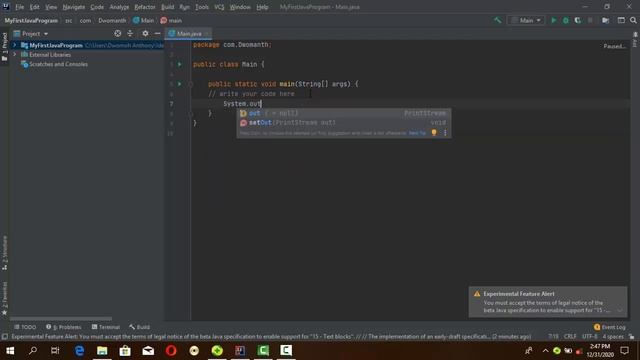Open Search Everywhere magnifier
This screenshot has width=640, height=360.
tap(633, 20)
